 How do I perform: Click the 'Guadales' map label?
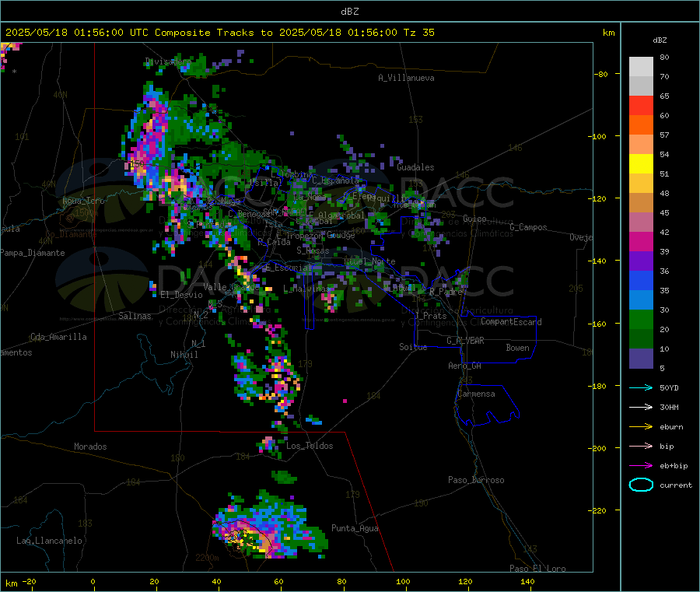pos(415,167)
